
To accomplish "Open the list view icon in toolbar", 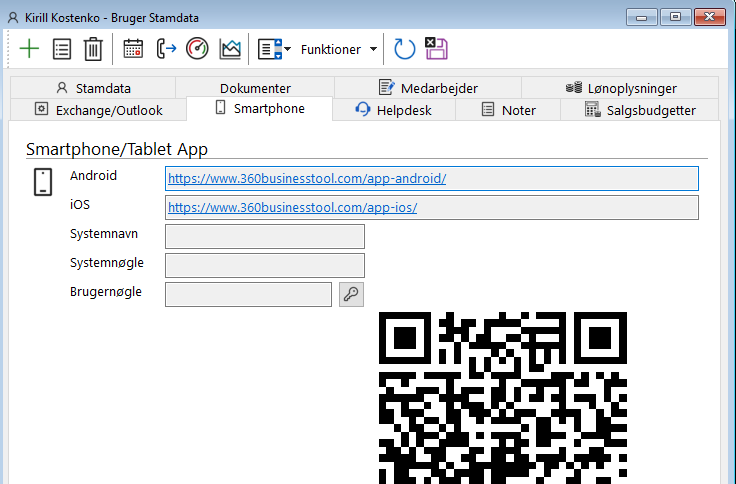I will 62,49.
